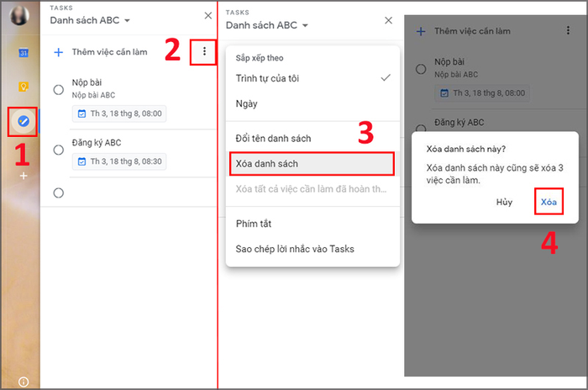Sort tasks by Ngày
Image resolution: width=588 pixels, height=390 pixels.
point(312,103)
